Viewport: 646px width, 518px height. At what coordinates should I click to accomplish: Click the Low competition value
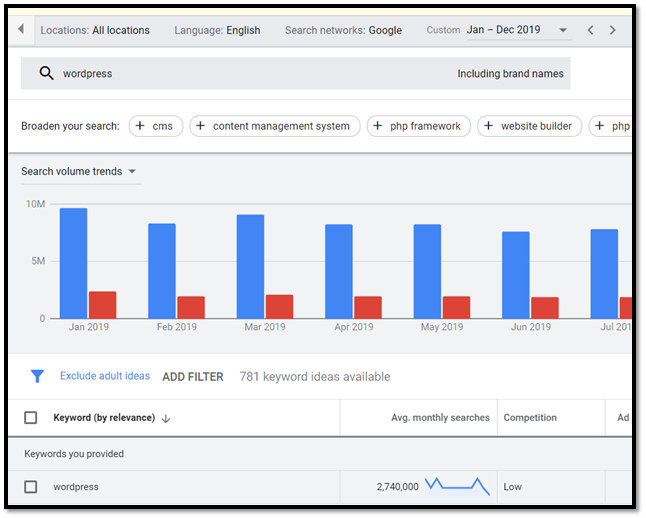pos(513,487)
